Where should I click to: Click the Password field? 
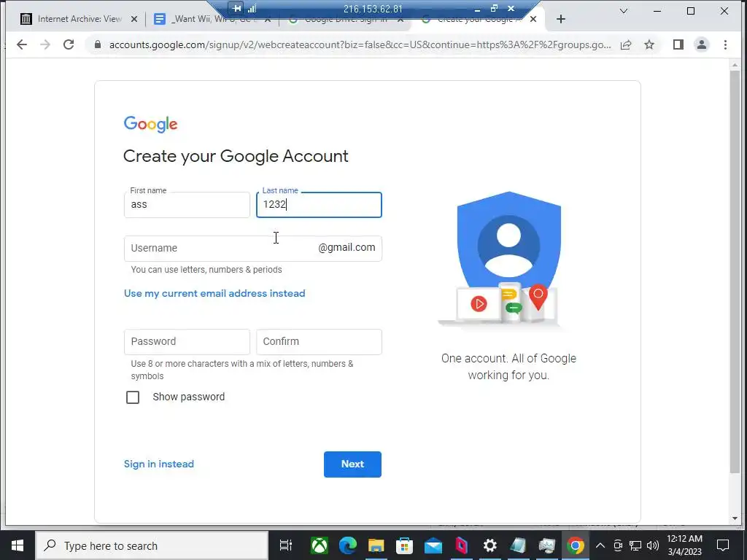click(187, 342)
